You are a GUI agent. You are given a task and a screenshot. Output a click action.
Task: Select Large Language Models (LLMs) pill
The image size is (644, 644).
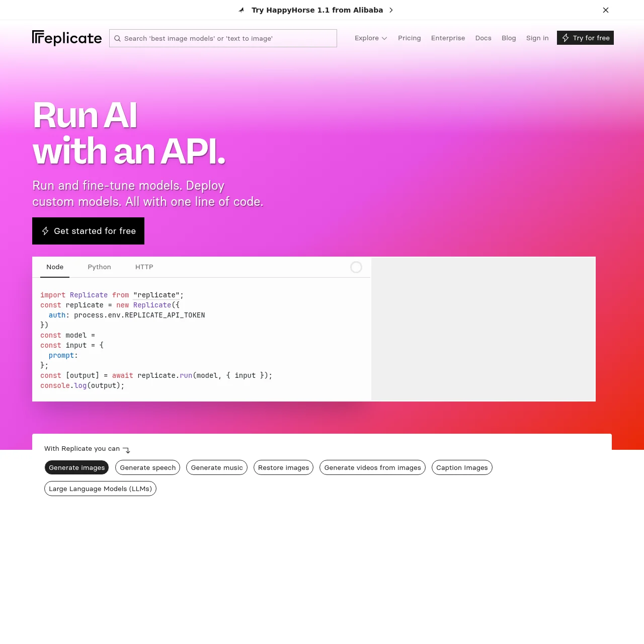point(100,489)
